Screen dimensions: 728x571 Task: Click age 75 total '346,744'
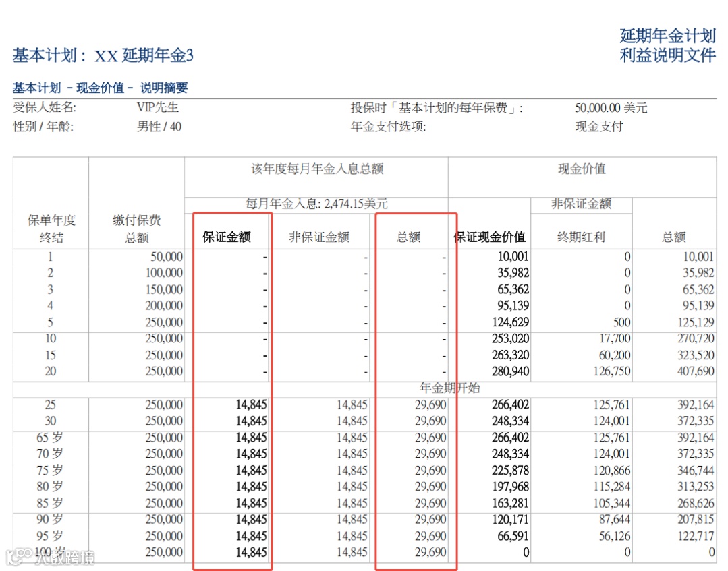[x=696, y=471]
